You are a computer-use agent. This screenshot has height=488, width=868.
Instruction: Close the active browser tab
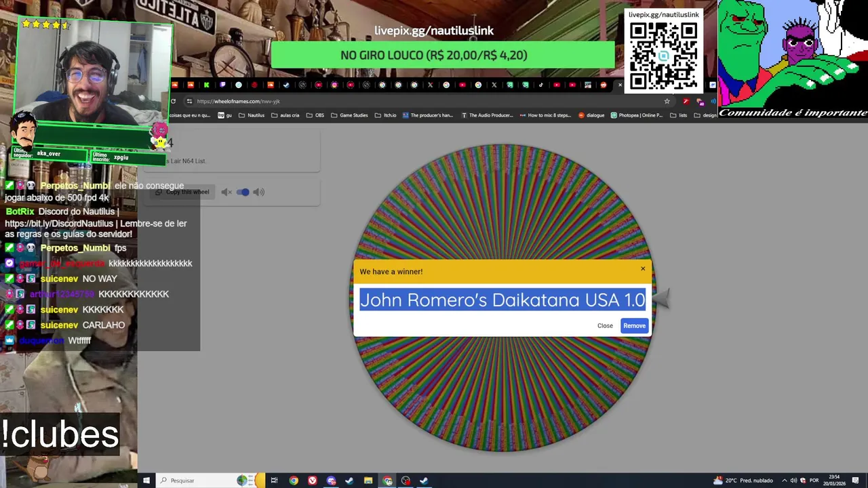click(x=620, y=85)
